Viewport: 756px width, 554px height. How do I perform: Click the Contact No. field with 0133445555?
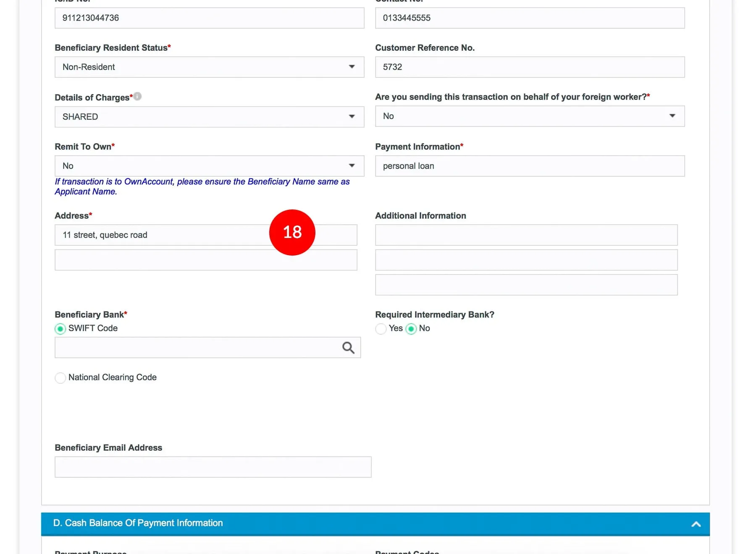click(530, 18)
